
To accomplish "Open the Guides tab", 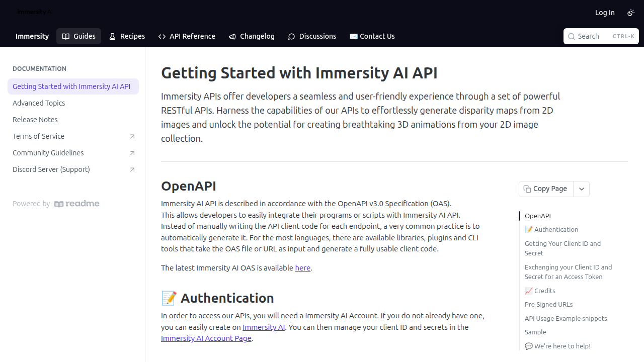I will coord(78,36).
